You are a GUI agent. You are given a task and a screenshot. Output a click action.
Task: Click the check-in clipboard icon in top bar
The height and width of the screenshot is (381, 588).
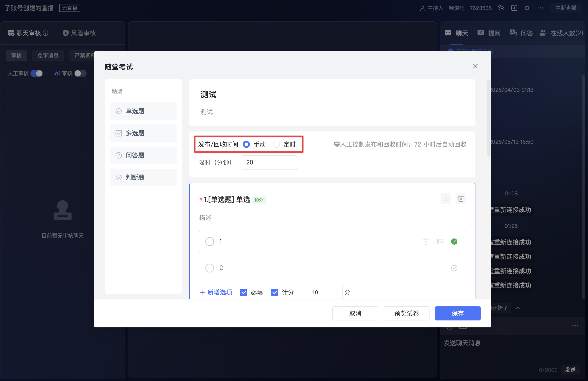[x=514, y=8]
